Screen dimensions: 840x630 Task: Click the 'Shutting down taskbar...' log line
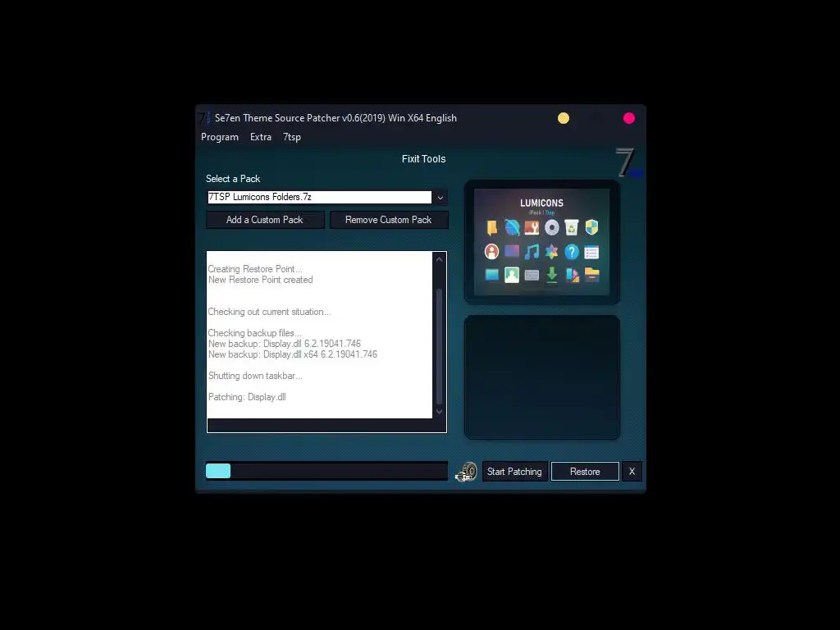click(255, 376)
